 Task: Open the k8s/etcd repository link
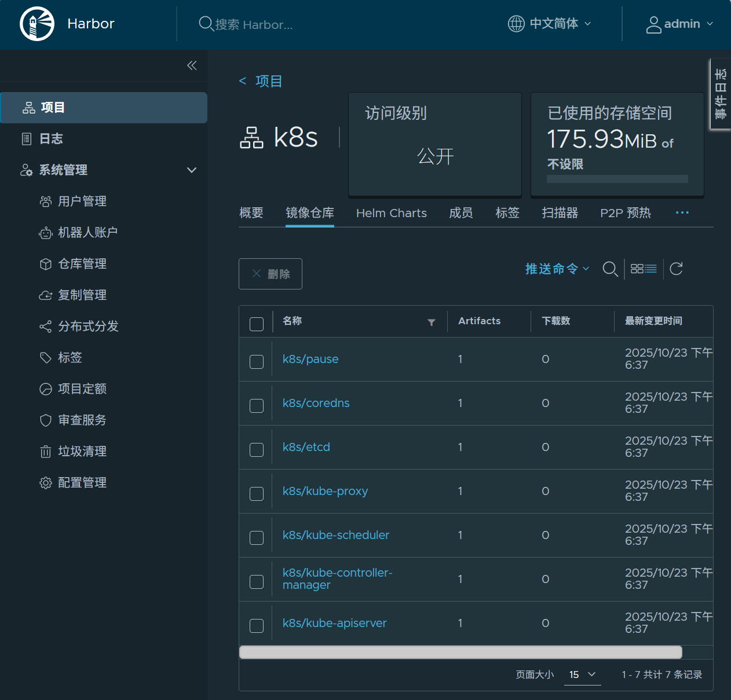pyautogui.click(x=306, y=447)
